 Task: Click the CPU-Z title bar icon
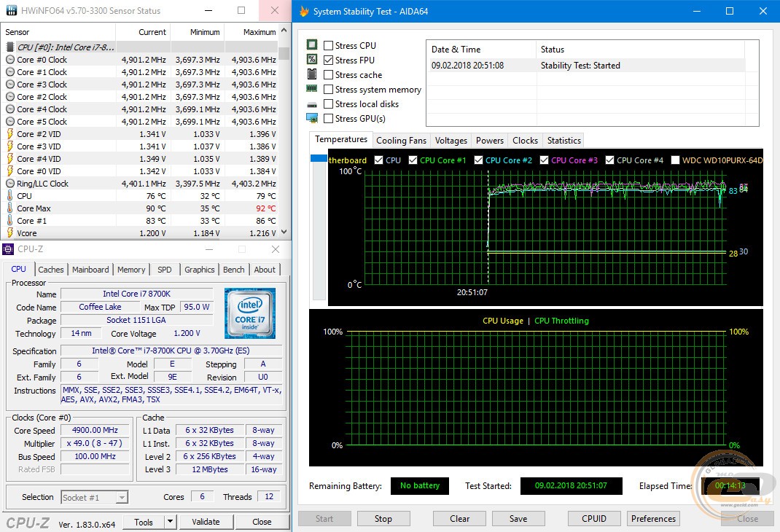(8, 249)
